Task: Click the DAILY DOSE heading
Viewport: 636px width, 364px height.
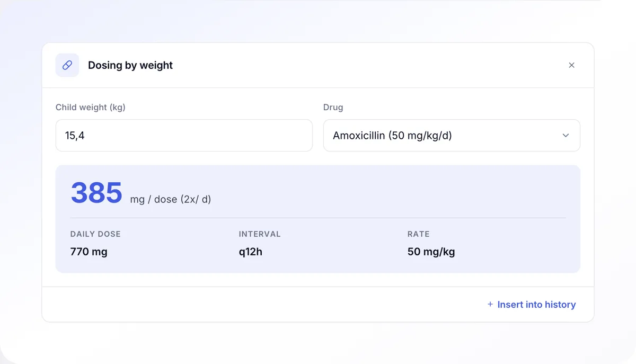Action: coord(95,234)
